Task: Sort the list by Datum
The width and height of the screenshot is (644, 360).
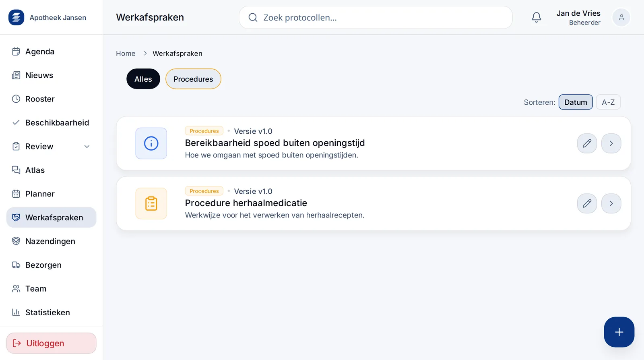Action: tap(576, 102)
